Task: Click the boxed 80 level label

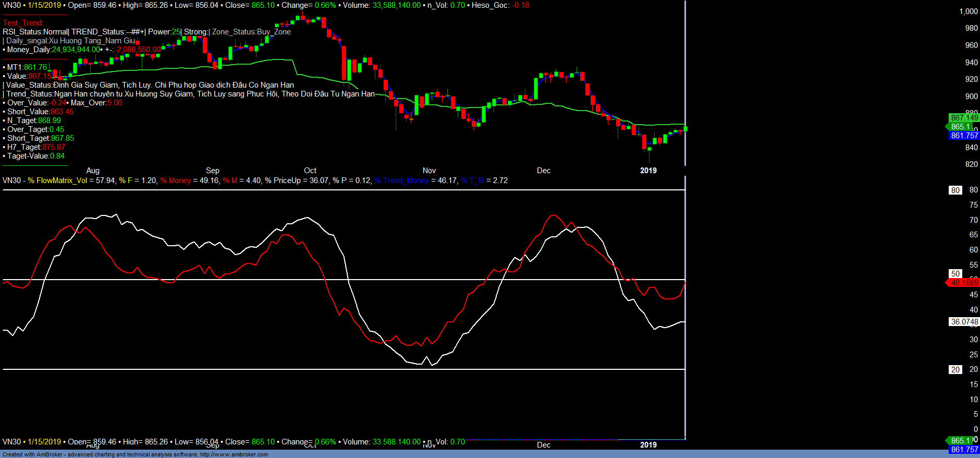Action: click(x=955, y=190)
